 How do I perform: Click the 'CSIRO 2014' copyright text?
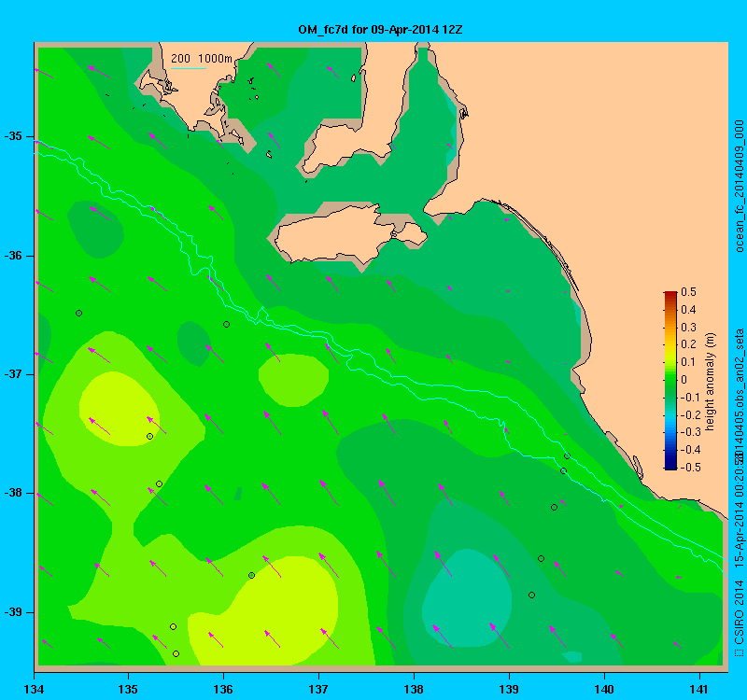coord(739,612)
